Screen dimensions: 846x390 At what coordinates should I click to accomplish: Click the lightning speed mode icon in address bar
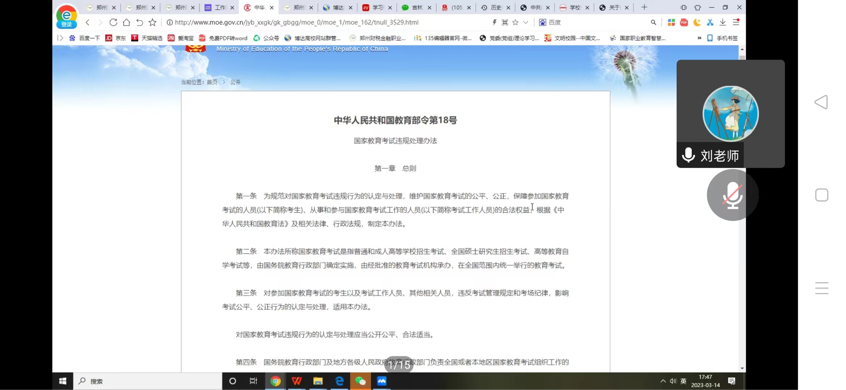tap(494, 23)
